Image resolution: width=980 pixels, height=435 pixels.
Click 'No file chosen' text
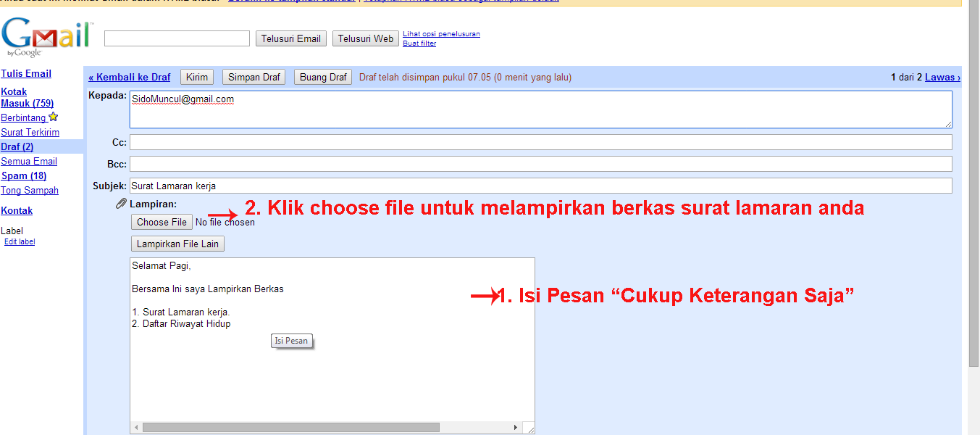point(225,222)
